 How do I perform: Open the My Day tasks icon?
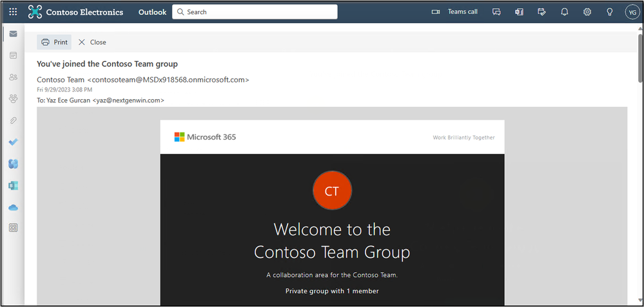coord(542,12)
